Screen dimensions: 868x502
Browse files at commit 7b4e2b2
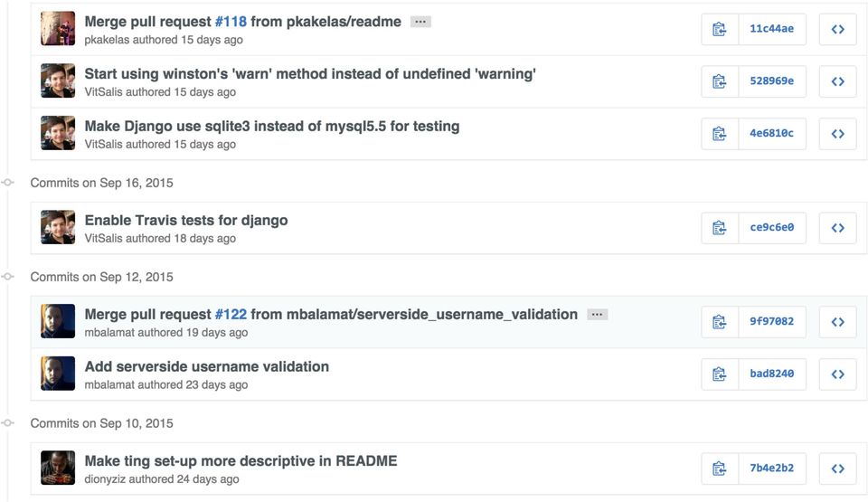click(837, 469)
